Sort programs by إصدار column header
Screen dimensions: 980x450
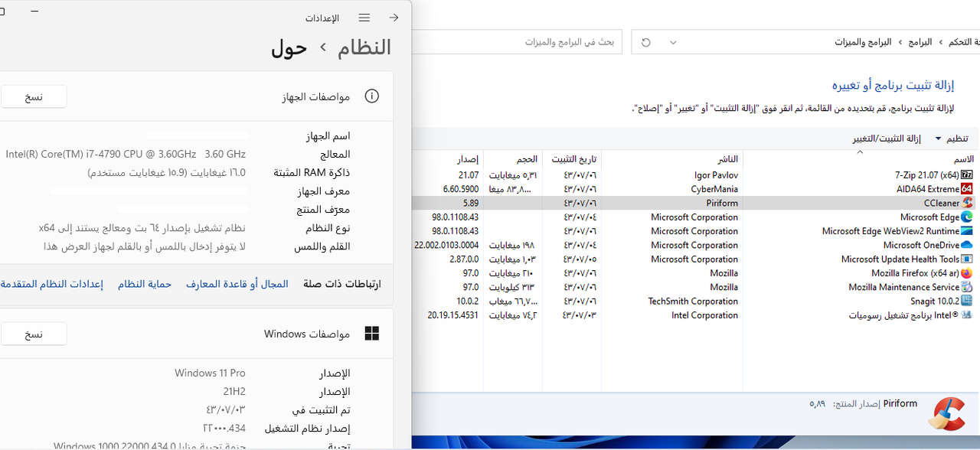pos(468,159)
